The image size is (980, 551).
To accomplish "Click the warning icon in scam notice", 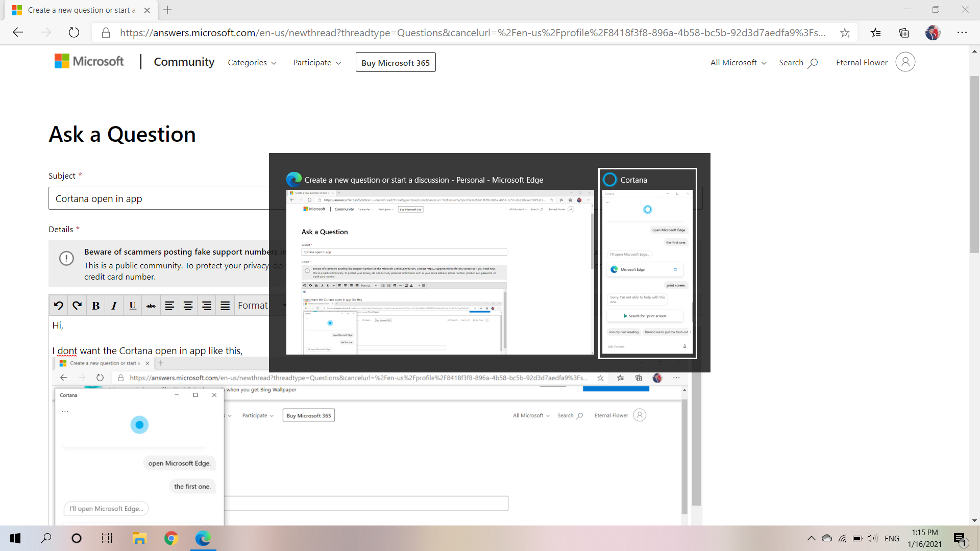I will click(66, 259).
